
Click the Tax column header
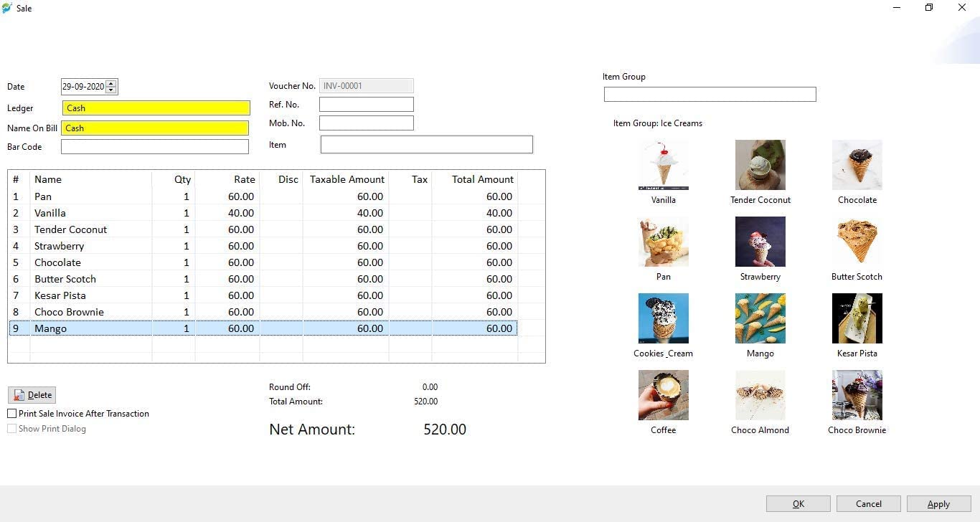point(410,179)
